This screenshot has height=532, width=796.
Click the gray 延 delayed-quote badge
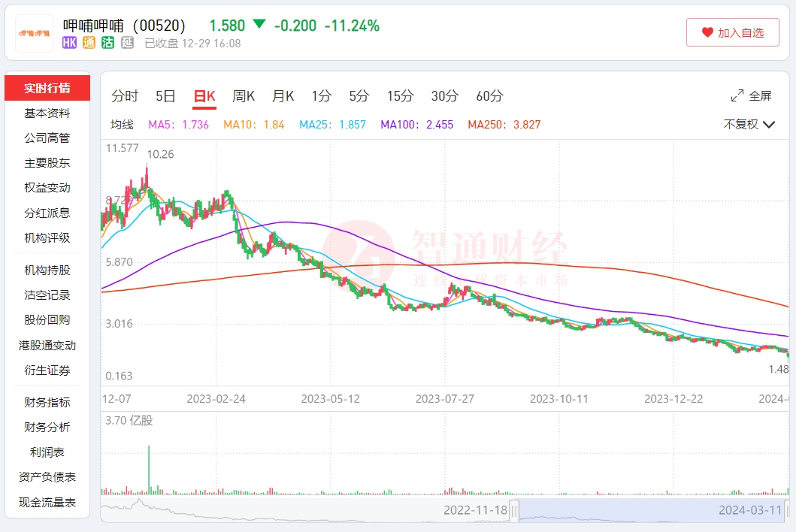point(127,44)
